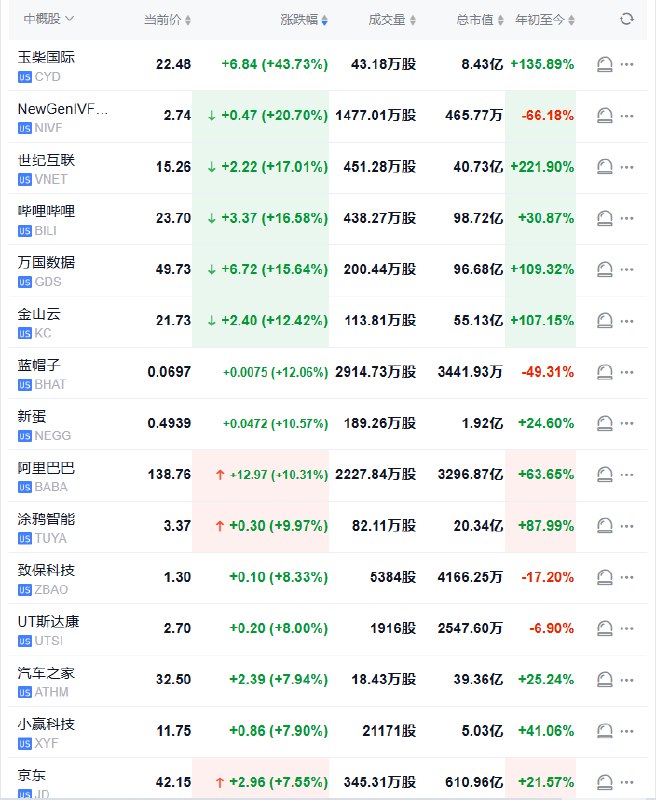Click the refresh icon in the header
Screen dimensions: 656x800
[x=626, y=19]
